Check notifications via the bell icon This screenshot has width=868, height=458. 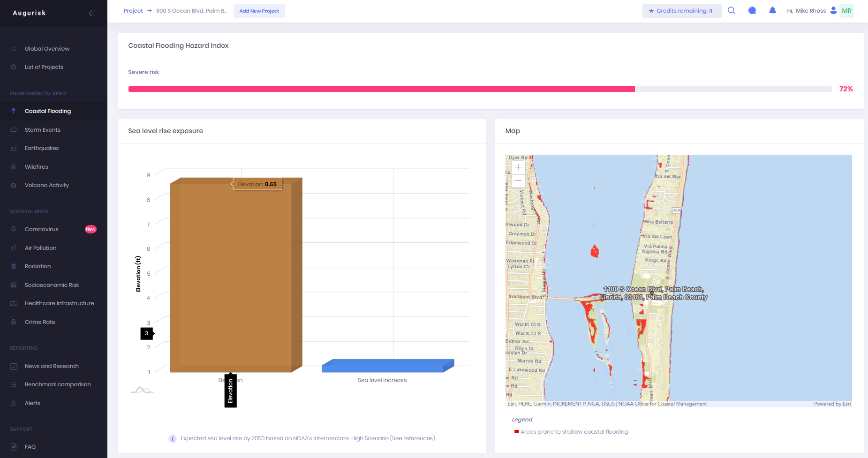[772, 10]
